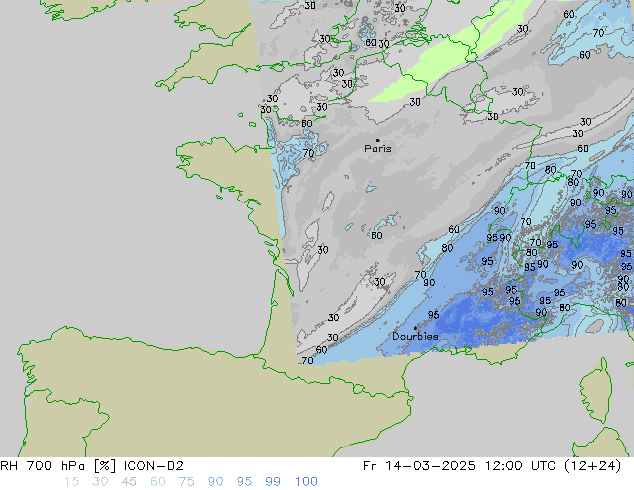Click the 70 contour label in Normandy blue patch
Screen dimensions: 634x490
coord(309,153)
